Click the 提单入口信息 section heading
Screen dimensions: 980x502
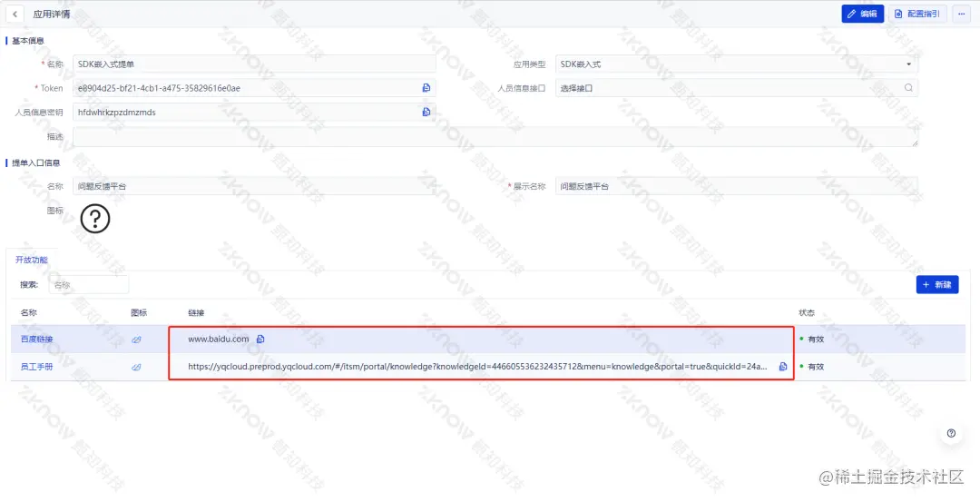point(36,163)
